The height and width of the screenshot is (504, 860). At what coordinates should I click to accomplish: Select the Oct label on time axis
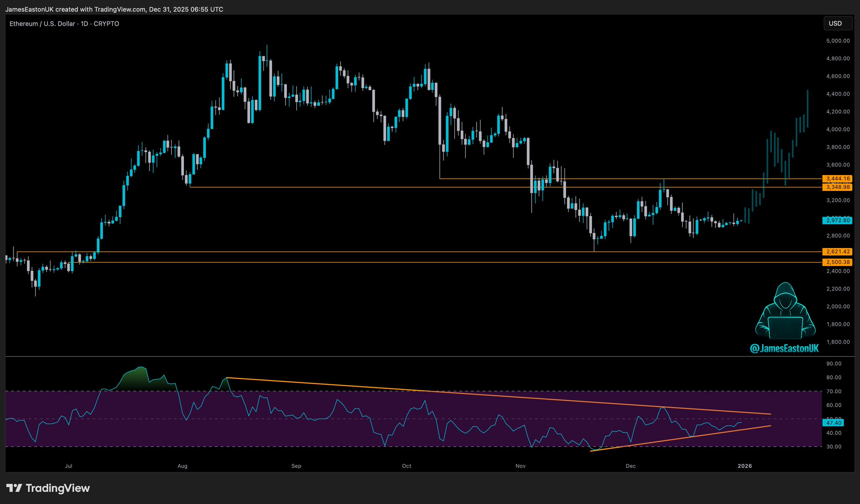406,466
